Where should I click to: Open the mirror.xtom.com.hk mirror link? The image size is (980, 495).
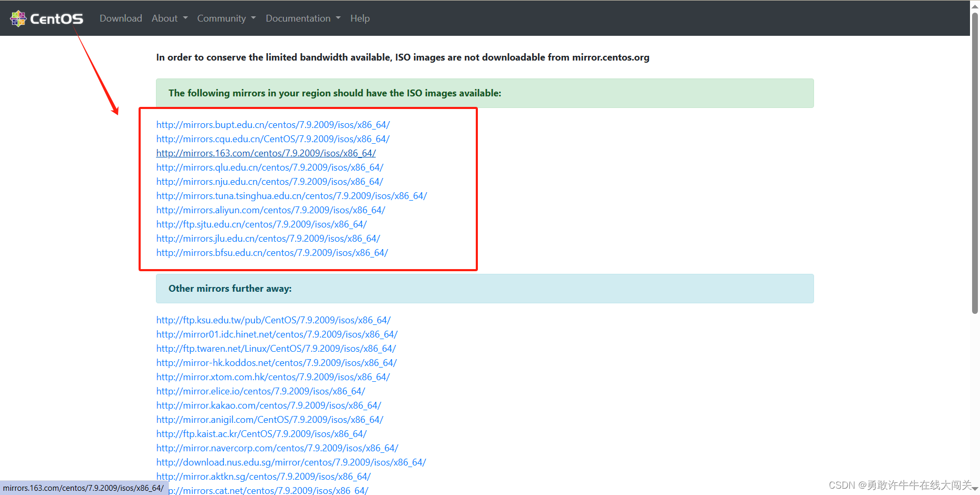[x=273, y=377]
